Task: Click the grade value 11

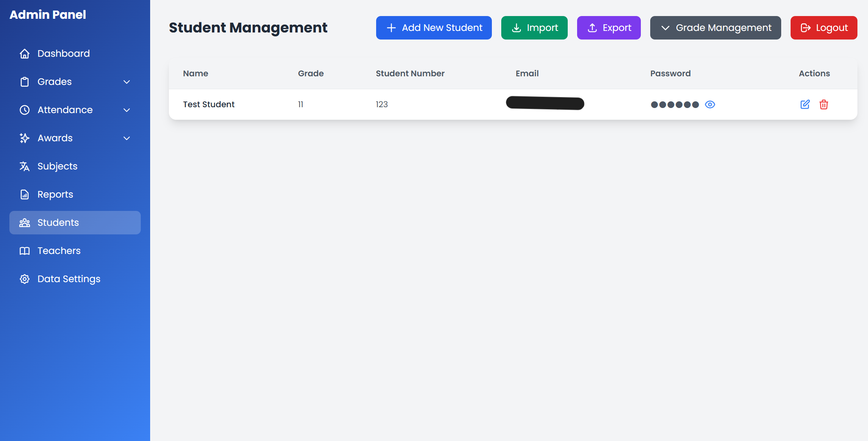Action: pos(301,104)
